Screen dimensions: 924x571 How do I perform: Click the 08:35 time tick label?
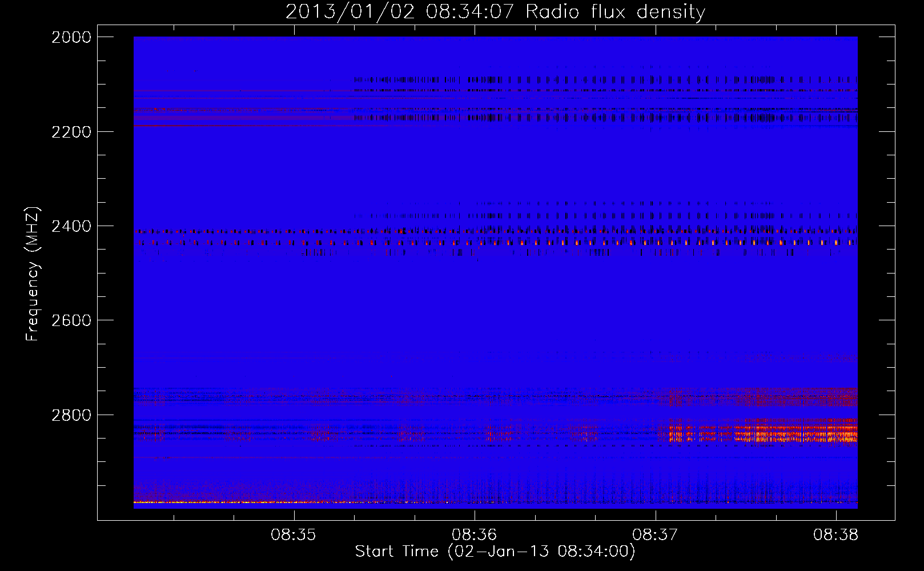294,535
